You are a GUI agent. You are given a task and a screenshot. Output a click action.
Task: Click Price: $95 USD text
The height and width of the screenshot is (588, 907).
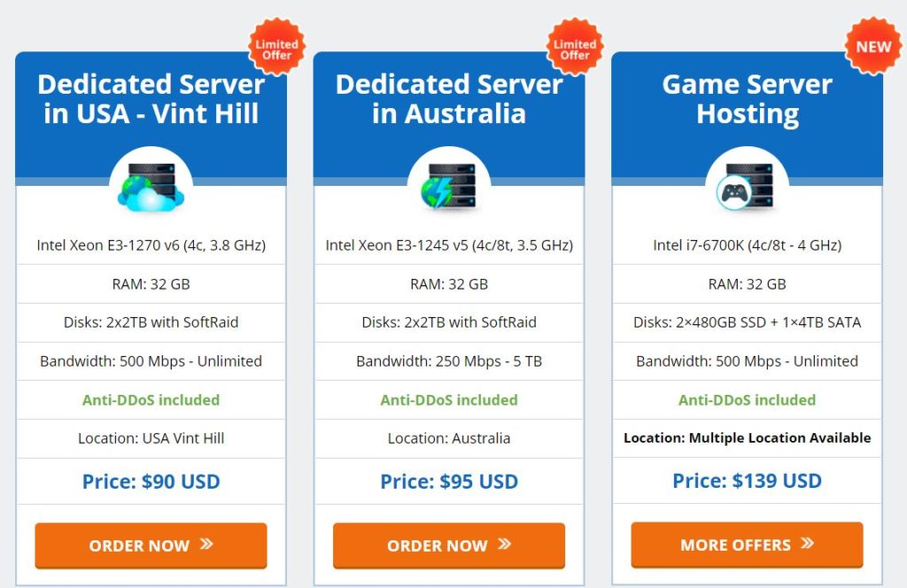(x=449, y=481)
